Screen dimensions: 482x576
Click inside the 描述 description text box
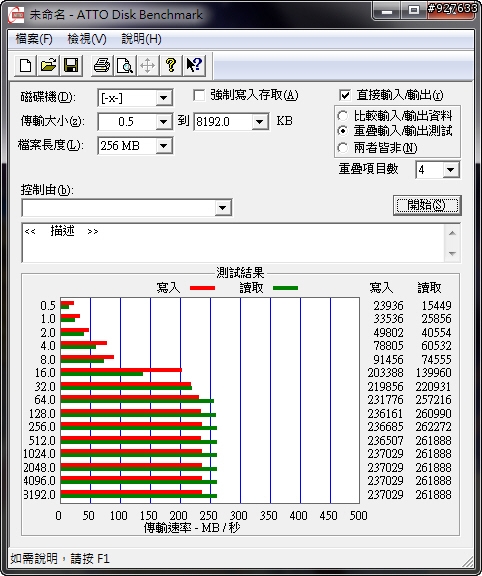[x=233, y=242]
